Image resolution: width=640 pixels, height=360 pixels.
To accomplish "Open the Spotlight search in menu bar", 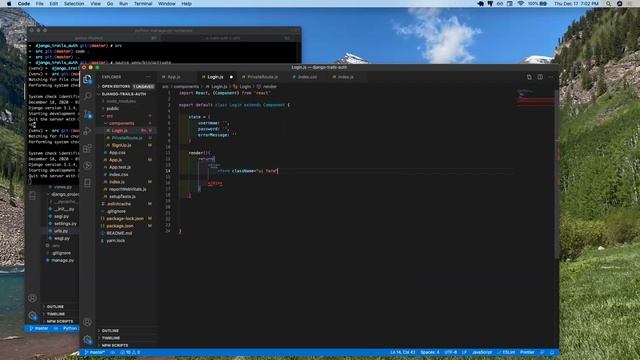I will [x=608, y=4].
